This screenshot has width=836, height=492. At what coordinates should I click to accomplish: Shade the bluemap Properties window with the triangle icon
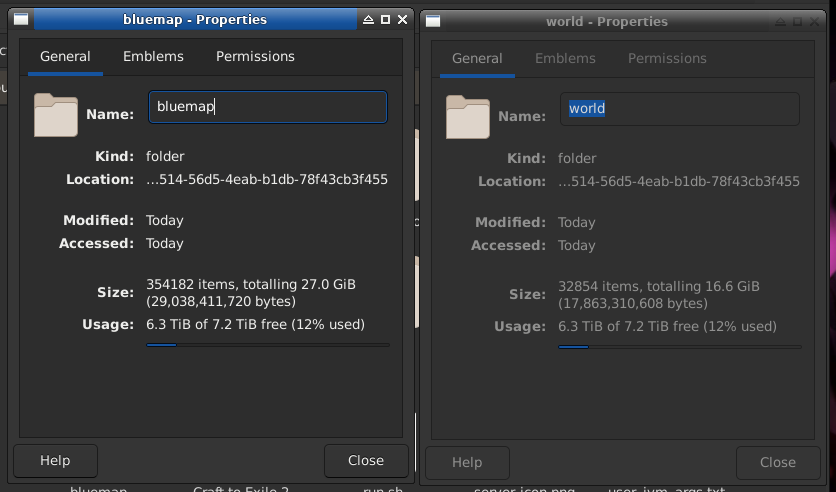tap(368, 20)
